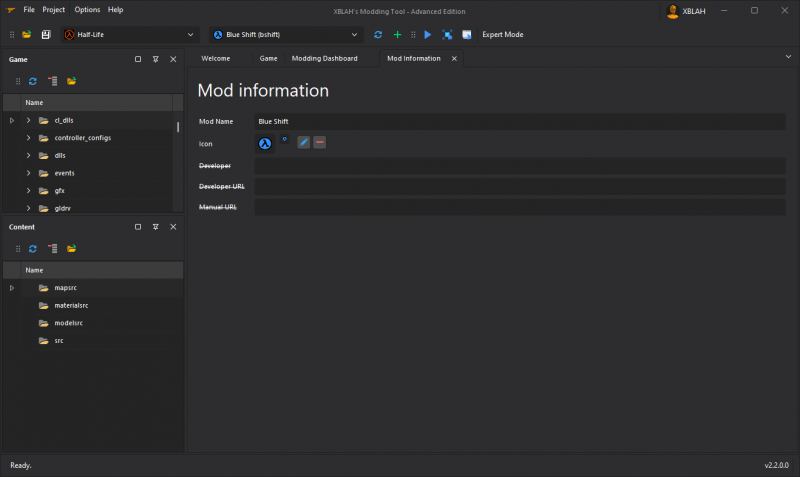Open the File menu
This screenshot has height=477, width=800.
29,10
